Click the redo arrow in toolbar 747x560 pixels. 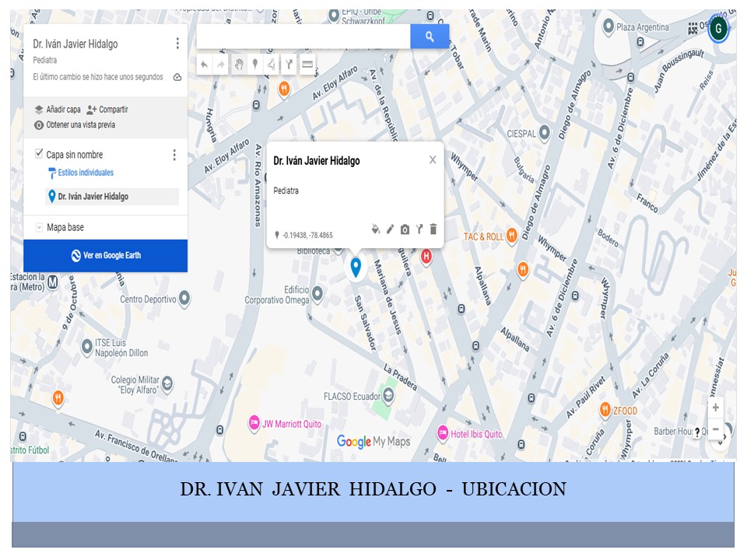[220, 65]
